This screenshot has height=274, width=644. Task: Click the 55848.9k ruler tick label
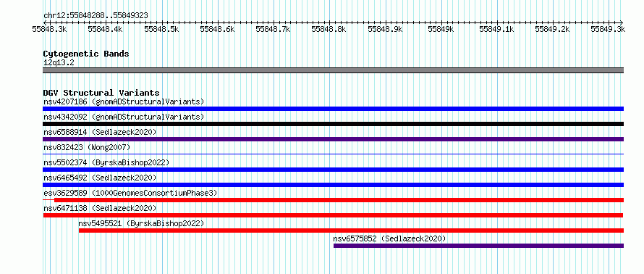(x=385, y=29)
